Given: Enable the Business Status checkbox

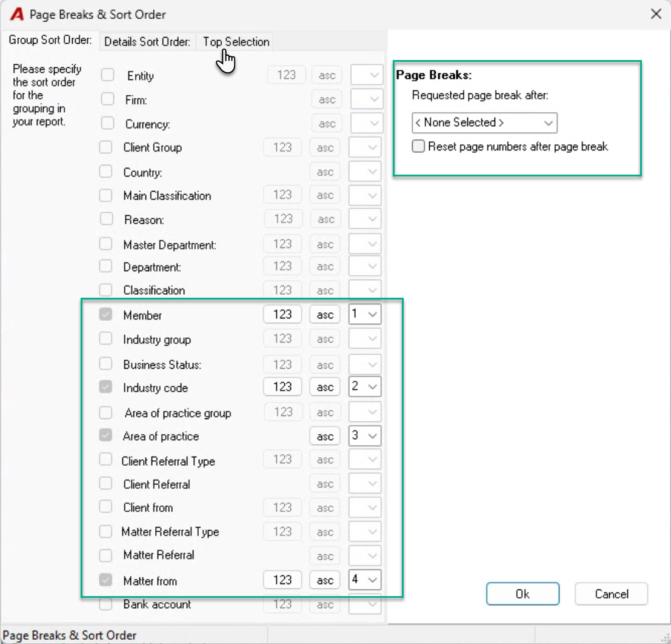Looking at the screenshot, I should (105, 364).
